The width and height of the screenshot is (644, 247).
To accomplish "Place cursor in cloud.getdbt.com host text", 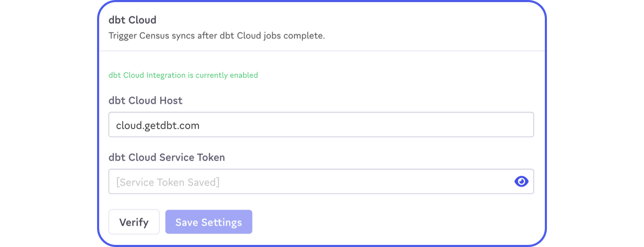I will (x=158, y=125).
